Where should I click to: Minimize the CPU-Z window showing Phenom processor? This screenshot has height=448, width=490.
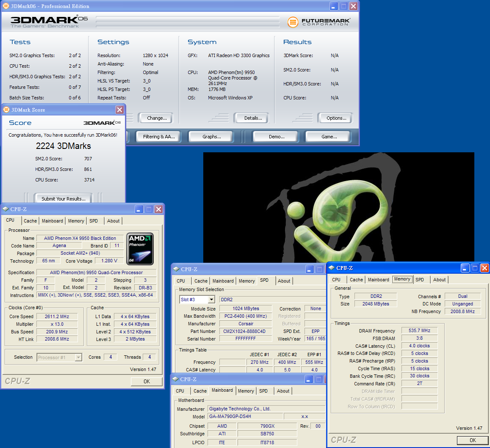[x=139, y=209]
